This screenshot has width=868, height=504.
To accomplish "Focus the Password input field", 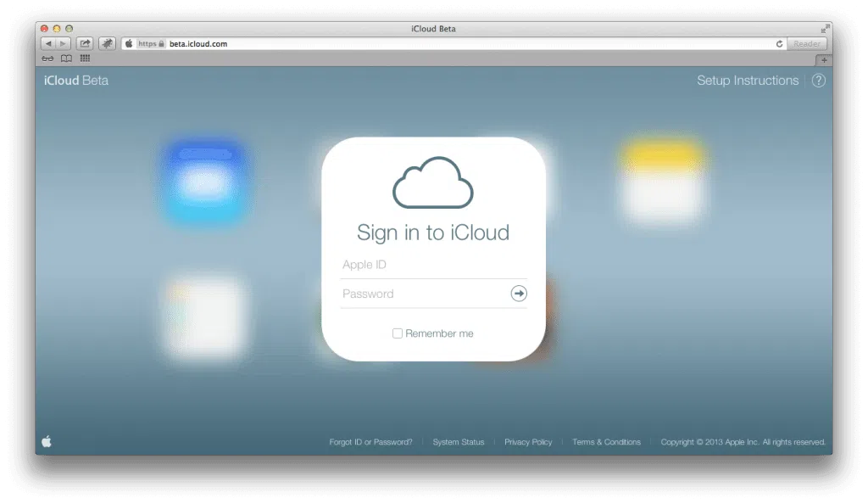I will 422,294.
